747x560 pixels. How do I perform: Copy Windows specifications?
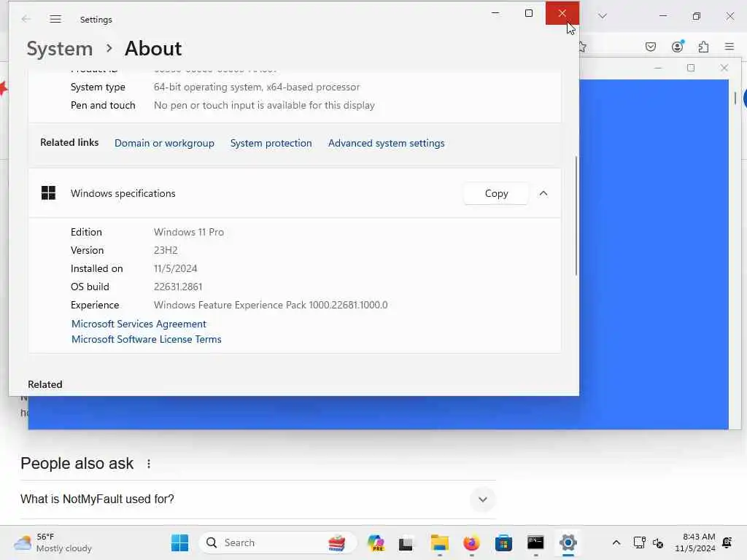click(x=496, y=193)
